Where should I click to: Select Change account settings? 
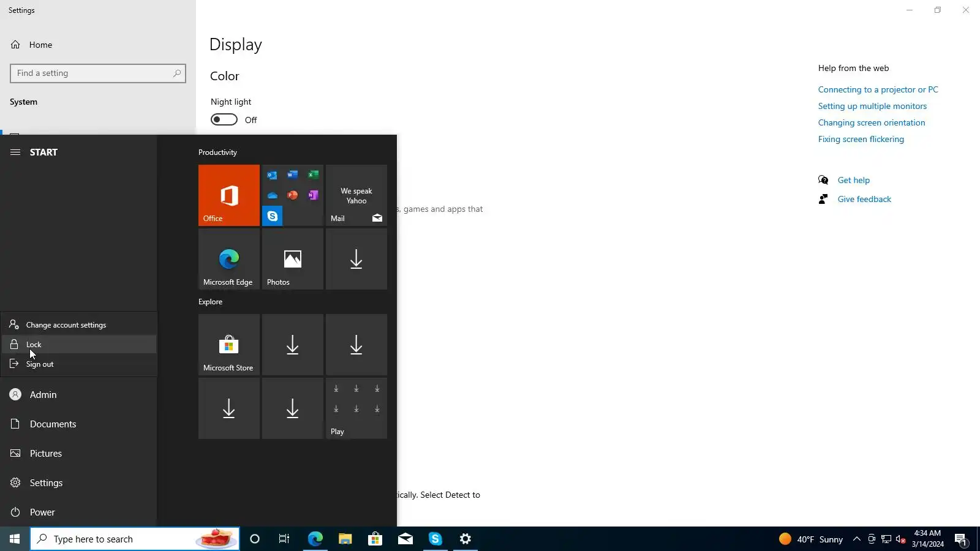tap(79, 325)
